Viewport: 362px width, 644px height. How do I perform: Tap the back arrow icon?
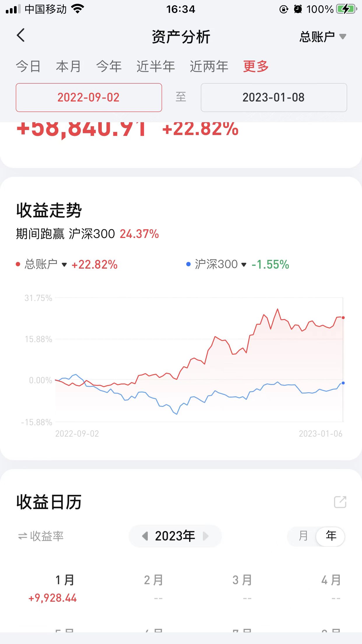pyautogui.click(x=21, y=36)
